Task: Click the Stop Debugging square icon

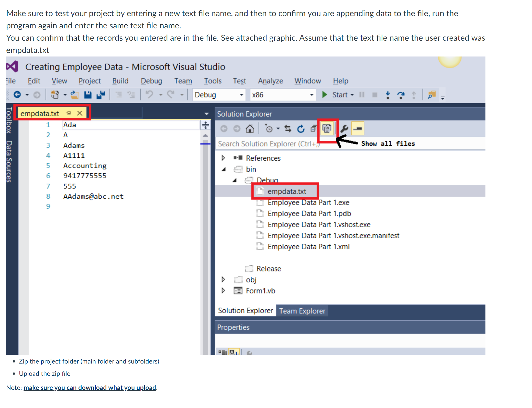Action: click(375, 95)
